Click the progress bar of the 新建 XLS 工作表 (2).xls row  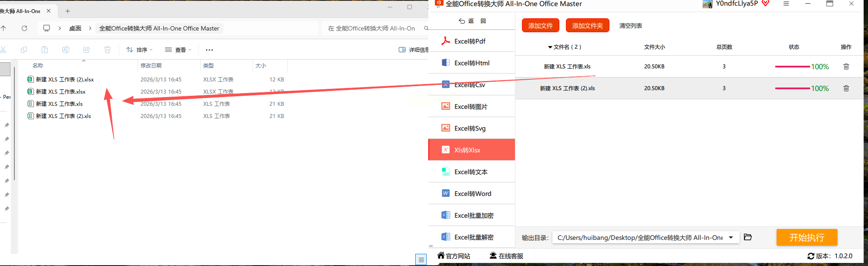pyautogui.click(x=792, y=88)
